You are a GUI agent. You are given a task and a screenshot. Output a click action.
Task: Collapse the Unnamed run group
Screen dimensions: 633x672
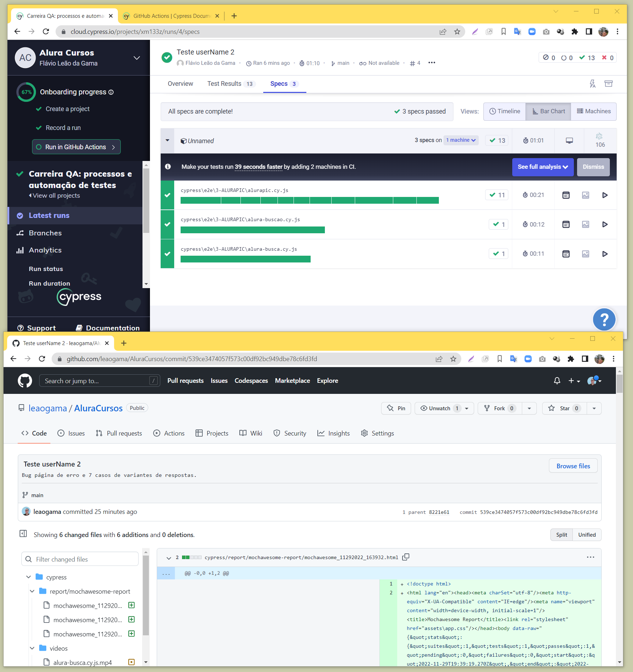[167, 141]
